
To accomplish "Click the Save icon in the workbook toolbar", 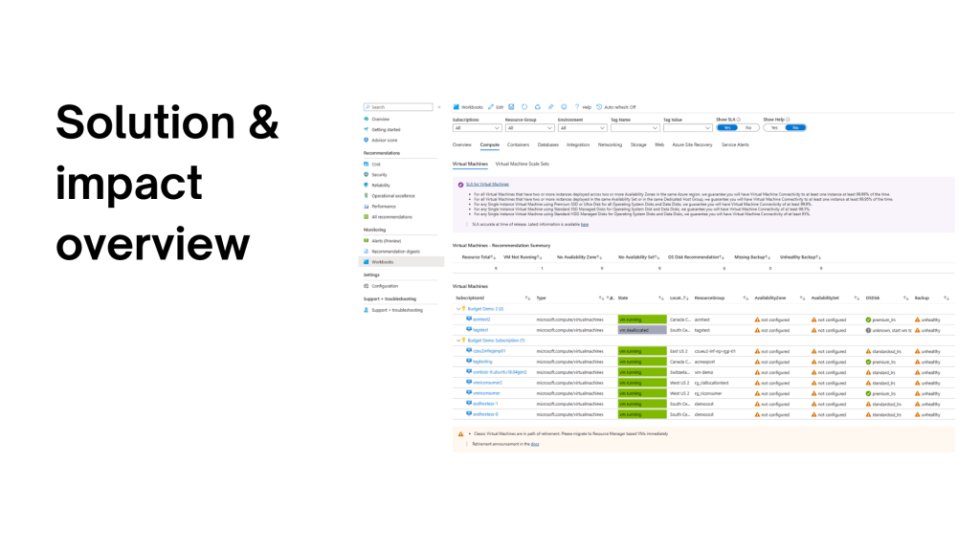I will [512, 107].
